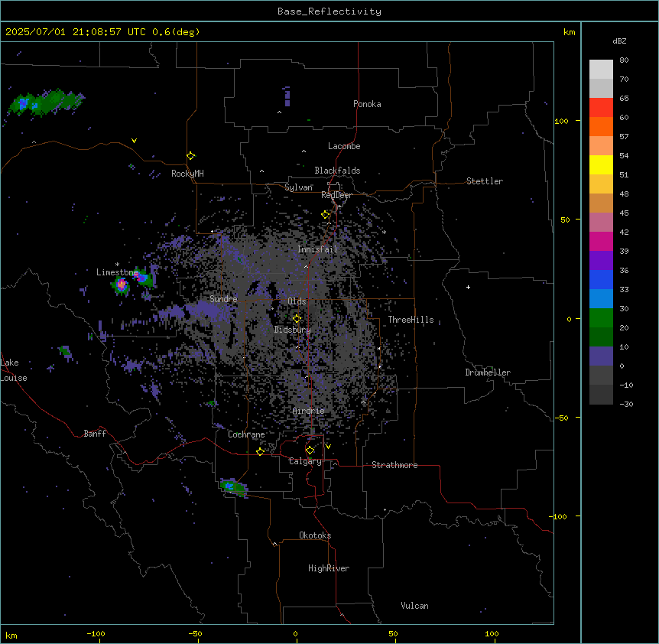
Task: Click the Drumheller label
Action: coord(488,372)
